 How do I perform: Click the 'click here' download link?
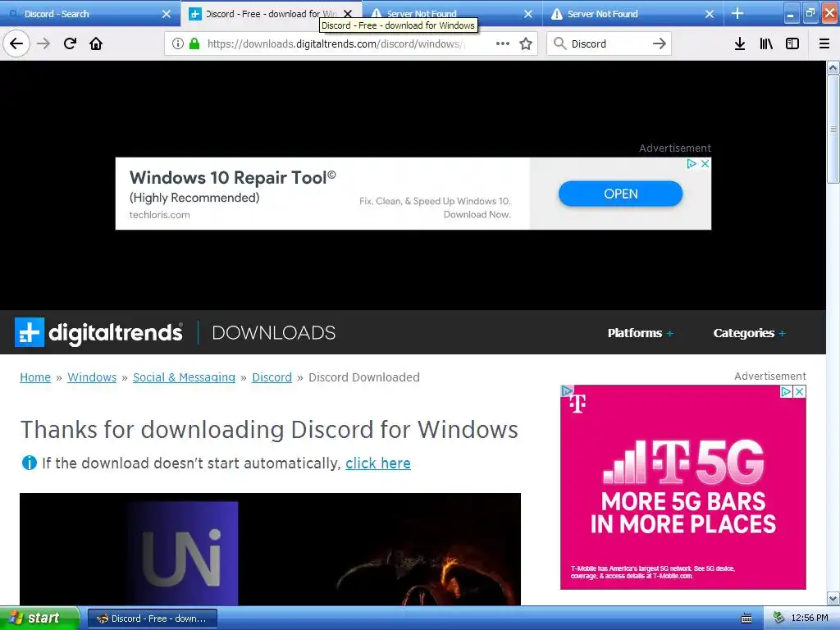(377, 463)
